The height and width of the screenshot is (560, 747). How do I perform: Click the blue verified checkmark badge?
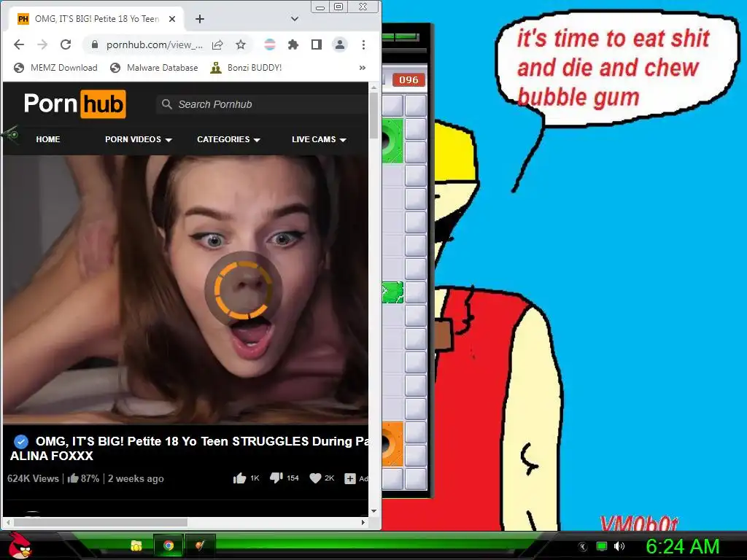(x=20, y=441)
